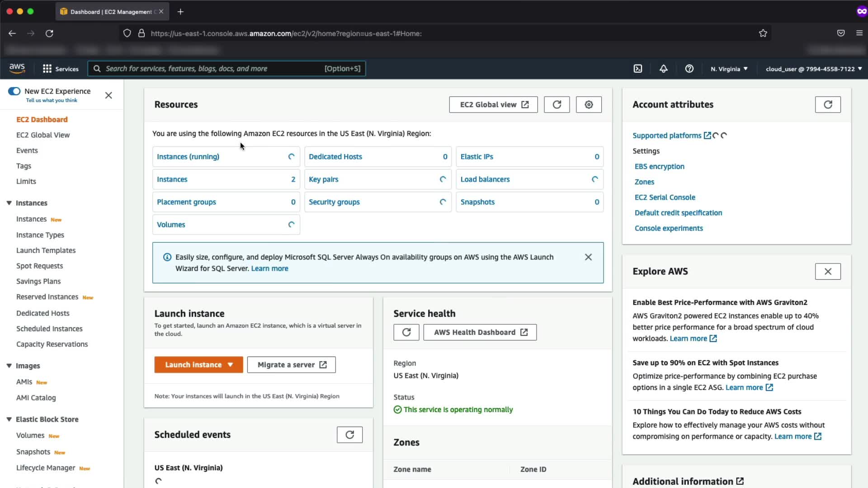The width and height of the screenshot is (868, 488).
Task: Toggle off New EC2 Experience switch
Action: [14, 91]
